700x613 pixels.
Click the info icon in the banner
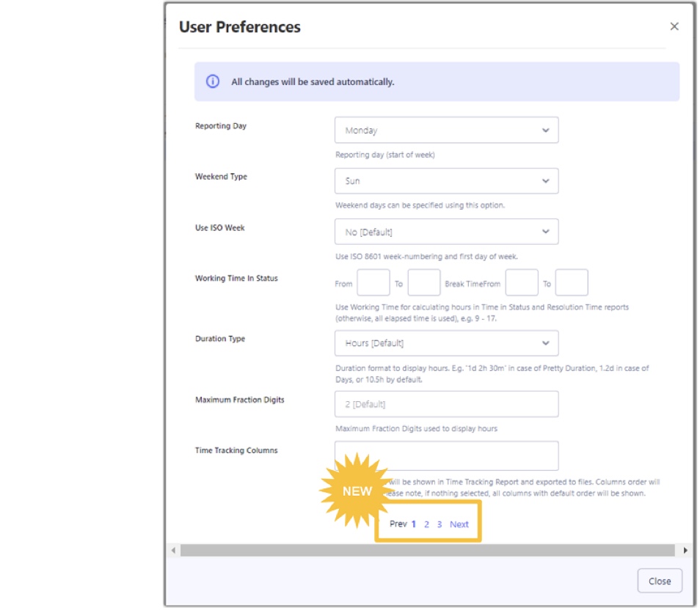213,81
